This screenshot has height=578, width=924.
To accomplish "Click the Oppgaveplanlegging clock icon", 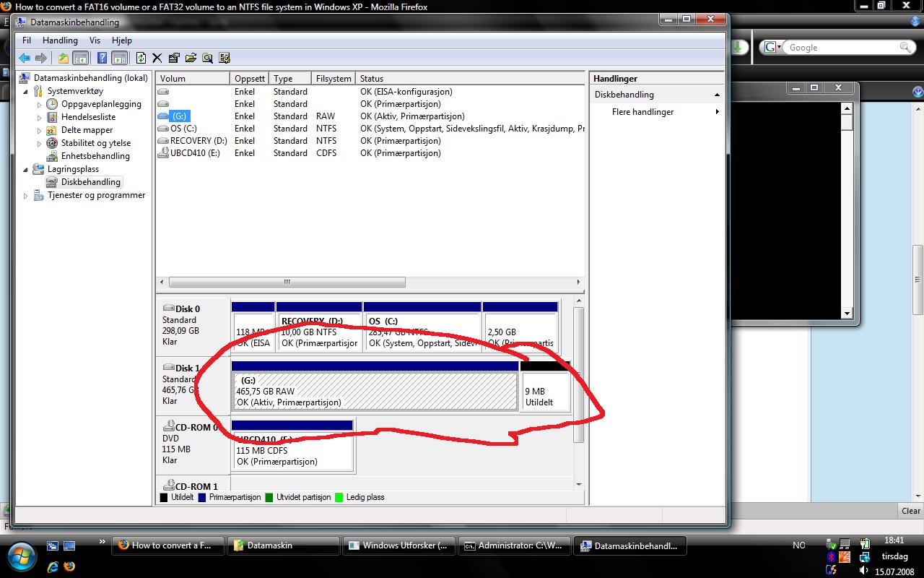I will click(52, 104).
